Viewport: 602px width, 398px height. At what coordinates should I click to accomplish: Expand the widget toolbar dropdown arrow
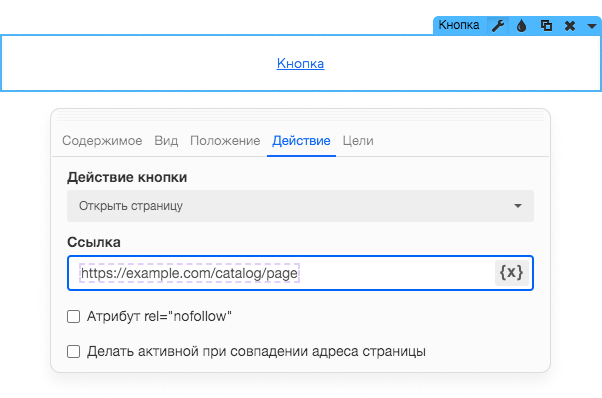click(x=592, y=26)
